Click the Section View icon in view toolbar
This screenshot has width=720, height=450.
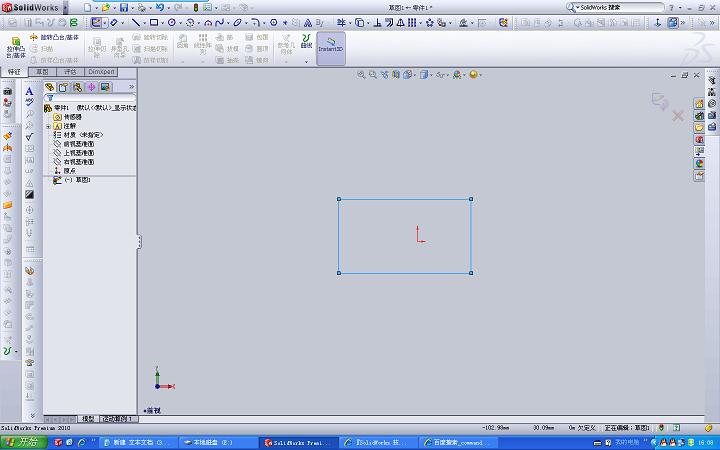click(396, 74)
